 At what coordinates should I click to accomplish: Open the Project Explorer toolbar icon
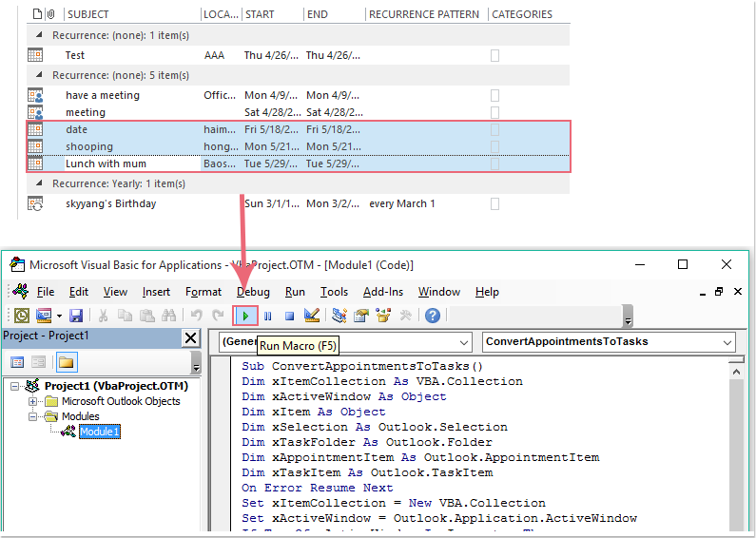pos(339,316)
